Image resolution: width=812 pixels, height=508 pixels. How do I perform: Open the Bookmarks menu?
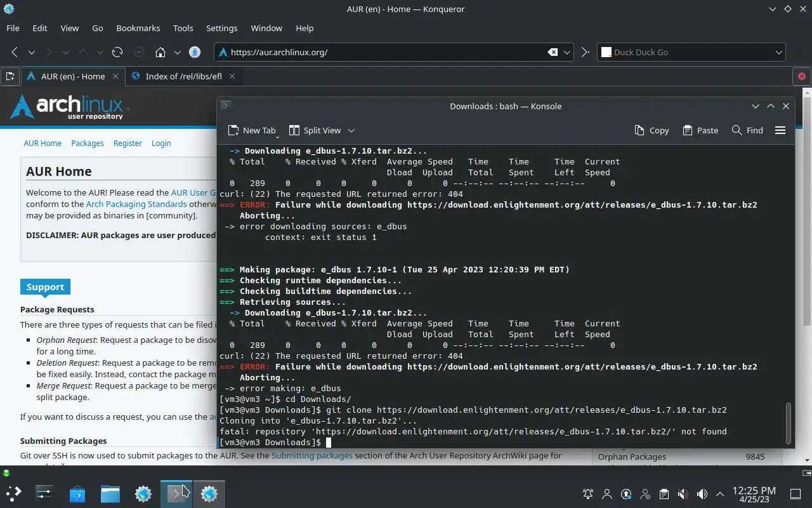coord(138,28)
